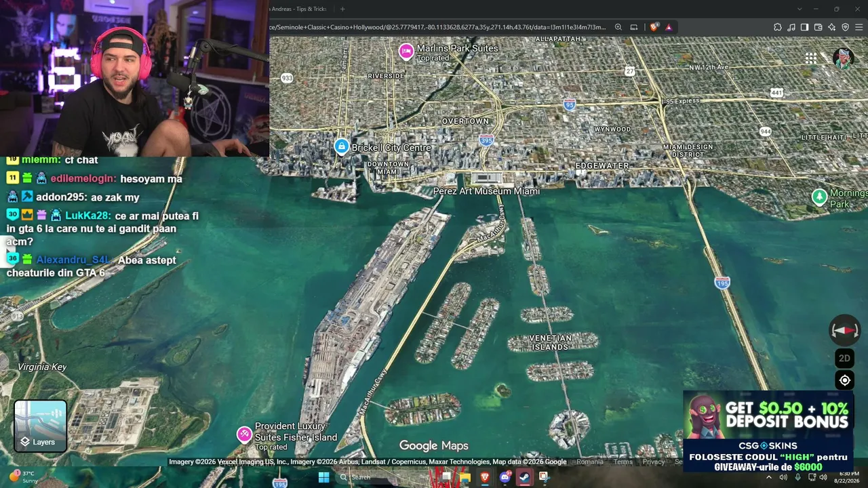Click the route 933 road marker
Screen dimensions: 868x488
(287, 78)
